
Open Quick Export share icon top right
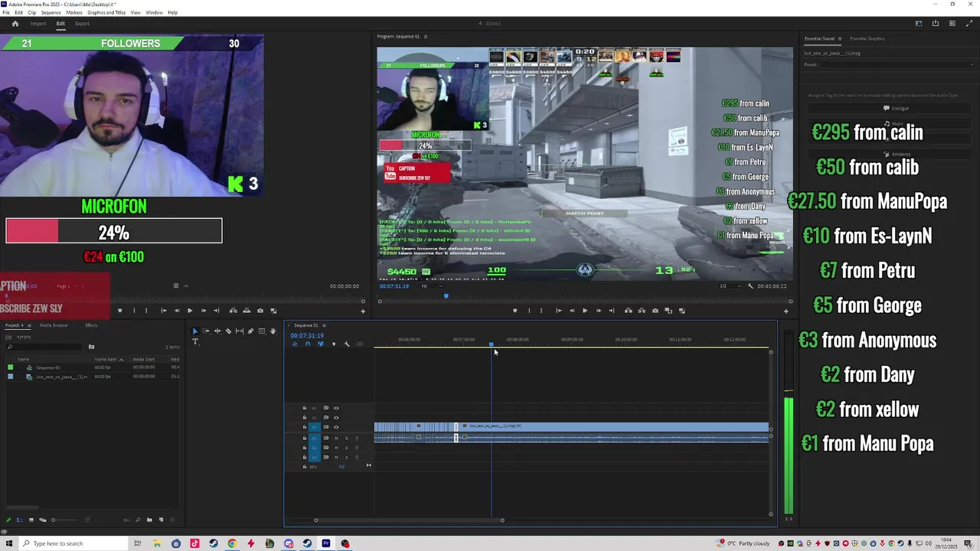[x=935, y=24]
